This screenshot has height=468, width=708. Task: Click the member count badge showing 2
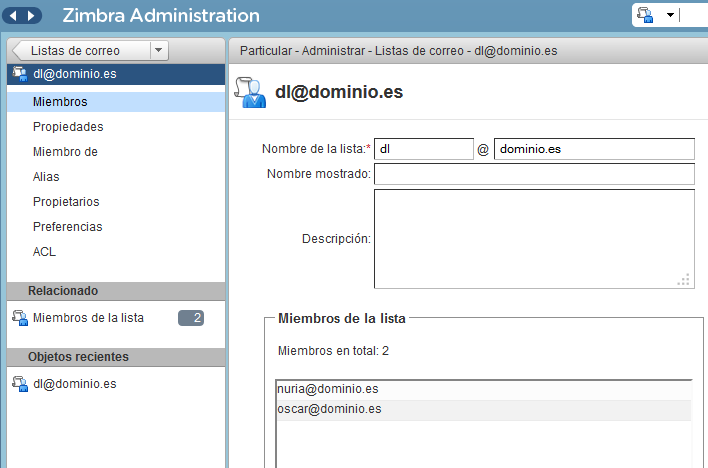[x=191, y=318]
